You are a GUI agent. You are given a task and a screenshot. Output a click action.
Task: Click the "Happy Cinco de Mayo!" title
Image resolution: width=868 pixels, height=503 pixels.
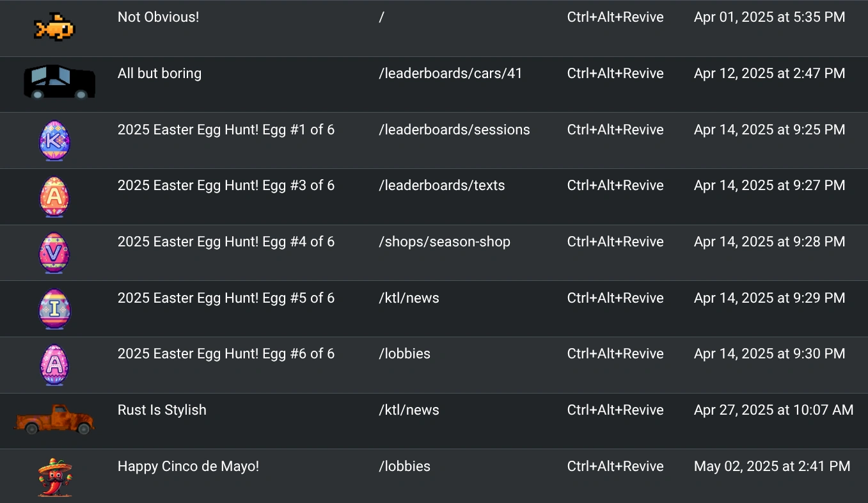click(x=188, y=467)
